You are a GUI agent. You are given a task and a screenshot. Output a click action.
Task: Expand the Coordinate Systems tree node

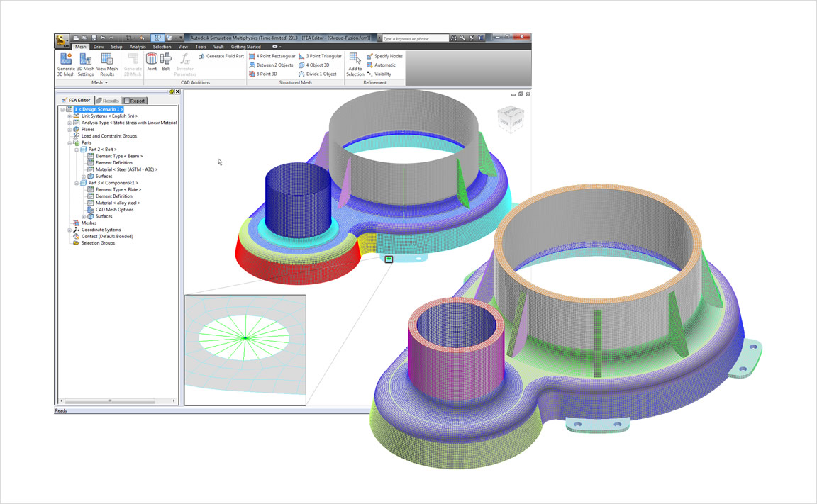pos(70,230)
